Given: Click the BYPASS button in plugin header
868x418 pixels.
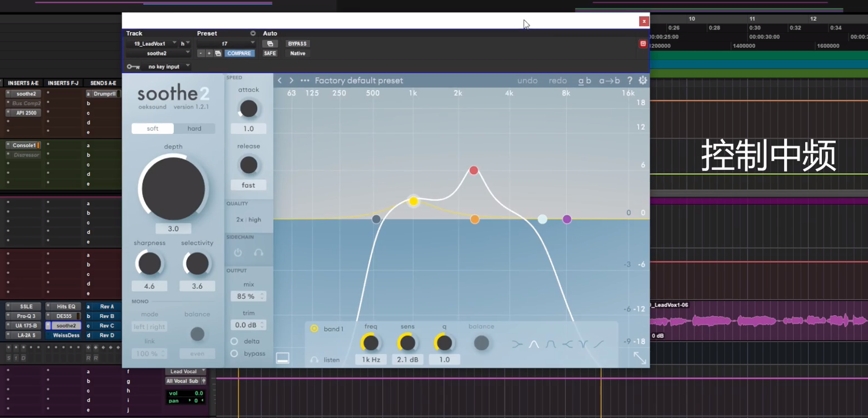Looking at the screenshot, I should coord(297,43).
